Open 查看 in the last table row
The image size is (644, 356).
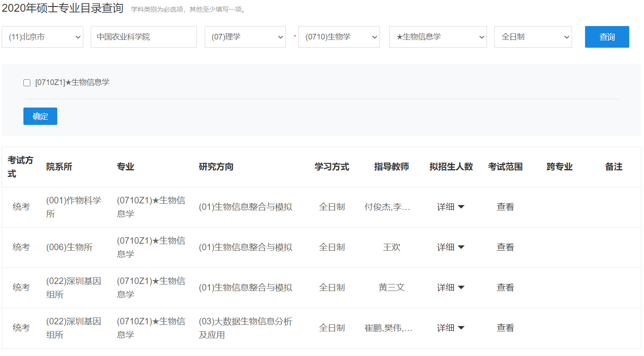pyautogui.click(x=505, y=328)
